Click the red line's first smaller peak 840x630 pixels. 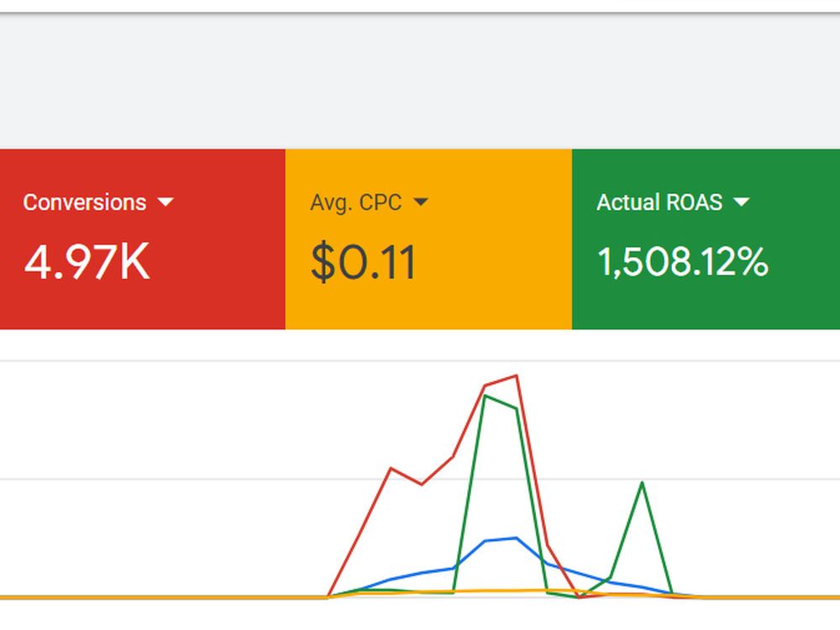click(391, 469)
